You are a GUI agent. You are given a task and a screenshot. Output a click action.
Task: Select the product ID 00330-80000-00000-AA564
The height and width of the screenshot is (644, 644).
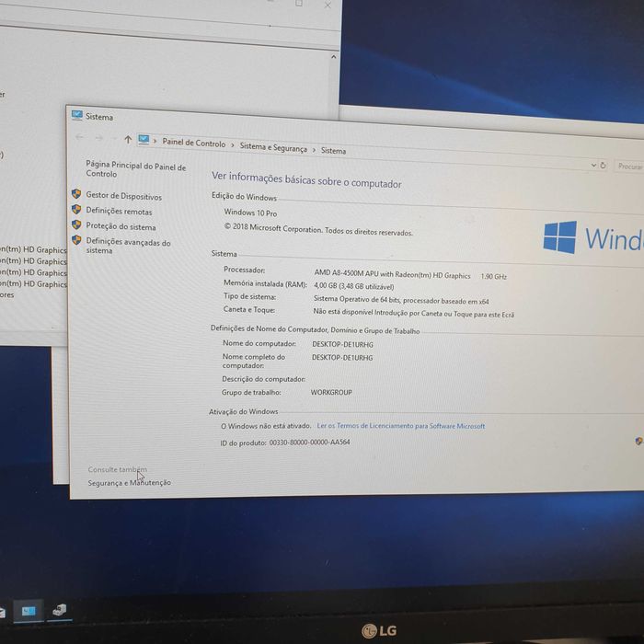309,442
